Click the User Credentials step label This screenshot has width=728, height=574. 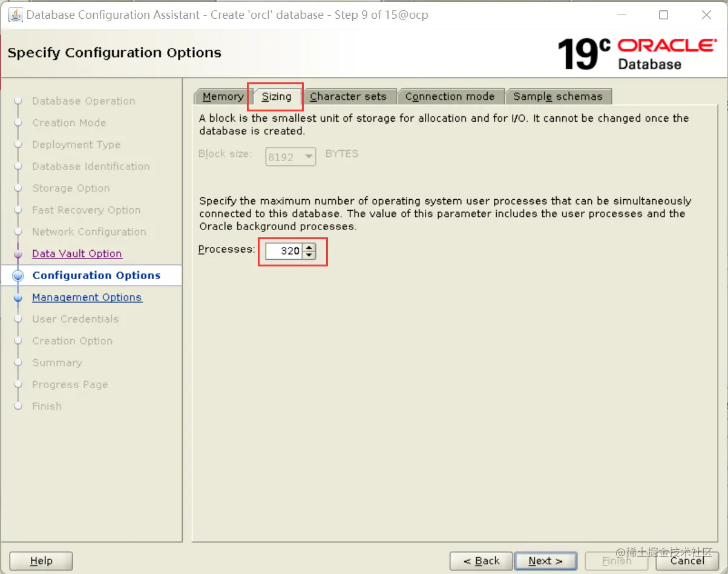pos(75,319)
